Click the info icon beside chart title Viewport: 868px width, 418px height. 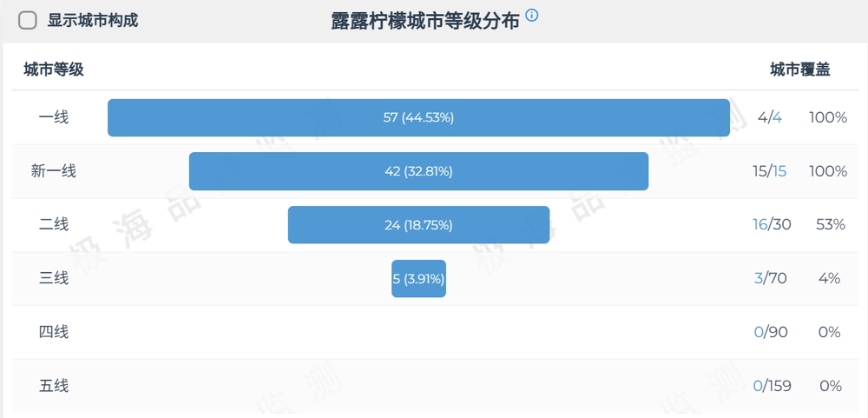[531, 15]
